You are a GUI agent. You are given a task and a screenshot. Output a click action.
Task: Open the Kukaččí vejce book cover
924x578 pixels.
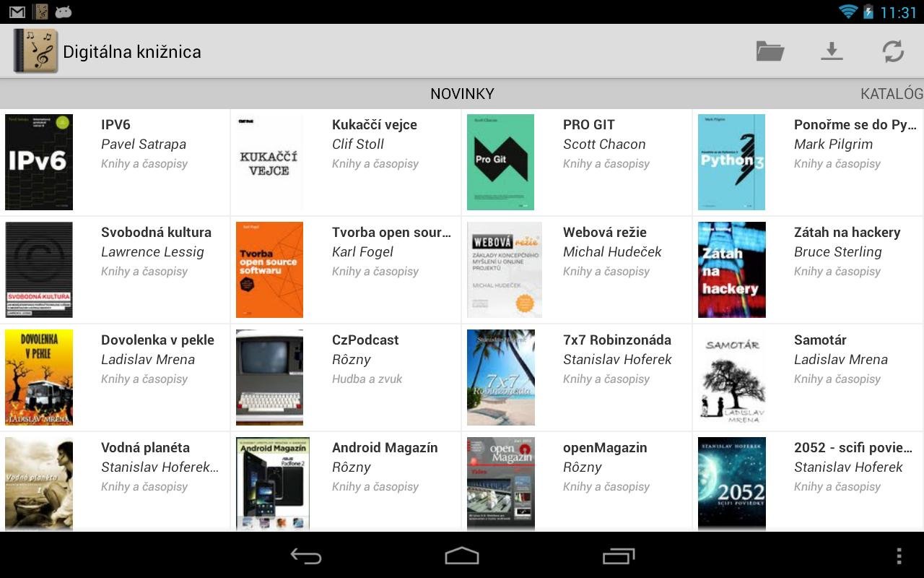[x=269, y=162]
